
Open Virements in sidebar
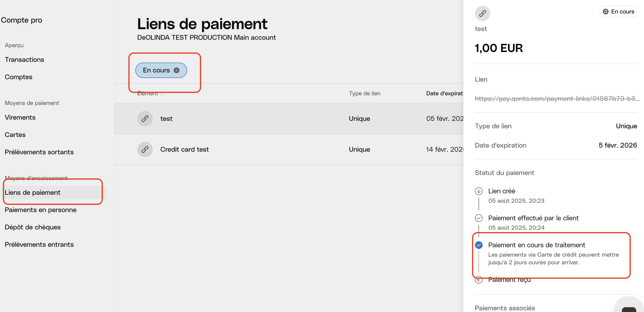tap(20, 117)
